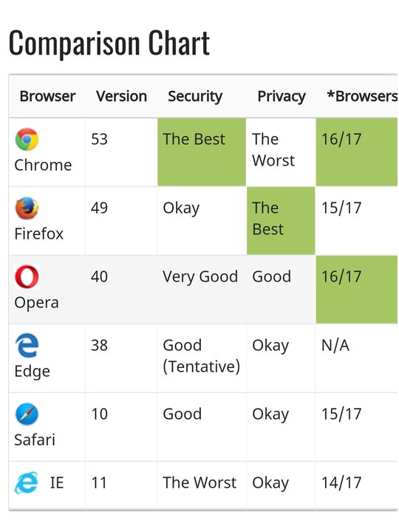Click the *Browsers column header
Image resolution: width=399 pixels, height=532 pixels.
click(362, 96)
